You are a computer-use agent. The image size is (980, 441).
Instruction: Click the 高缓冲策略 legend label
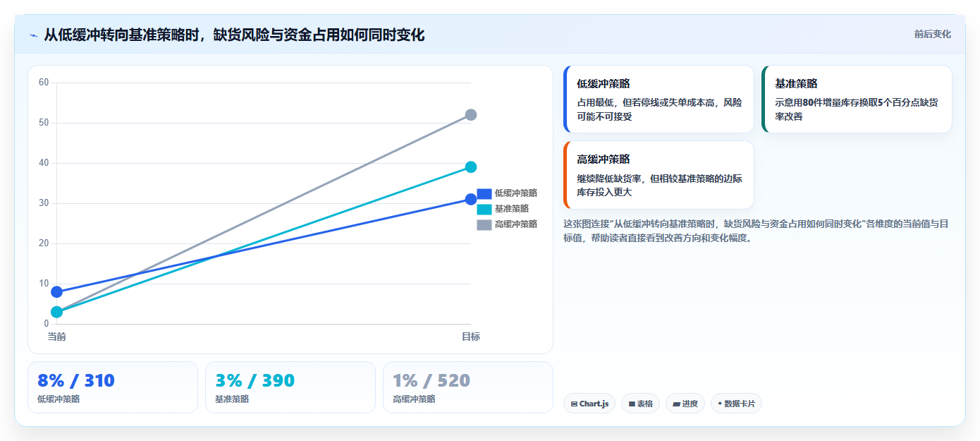pyautogui.click(x=516, y=224)
